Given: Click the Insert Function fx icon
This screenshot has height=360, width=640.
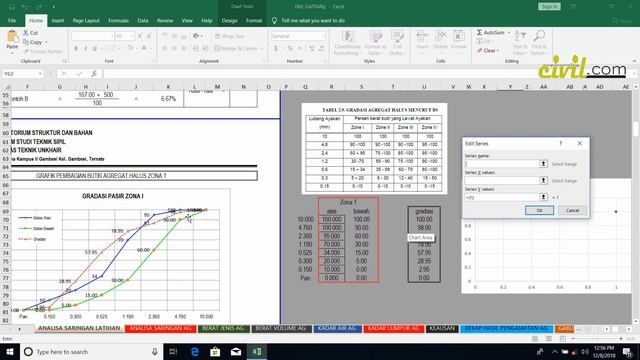Looking at the screenshot, I should point(93,73).
